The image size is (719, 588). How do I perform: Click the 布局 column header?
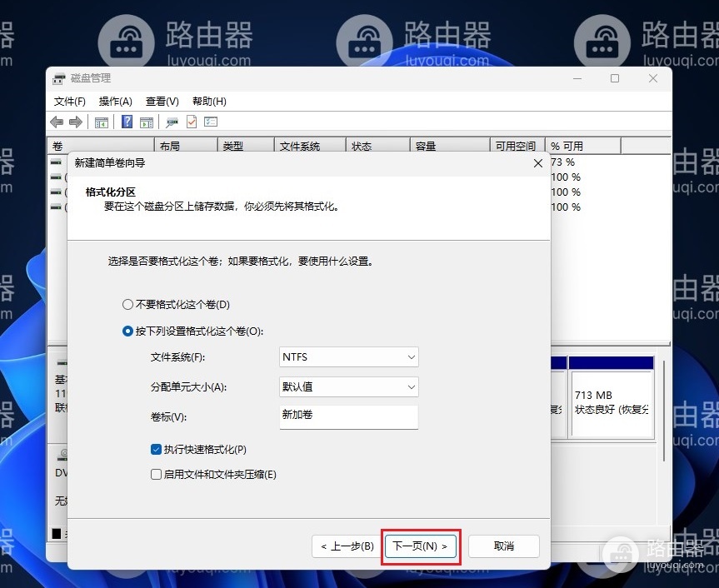point(186,146)
